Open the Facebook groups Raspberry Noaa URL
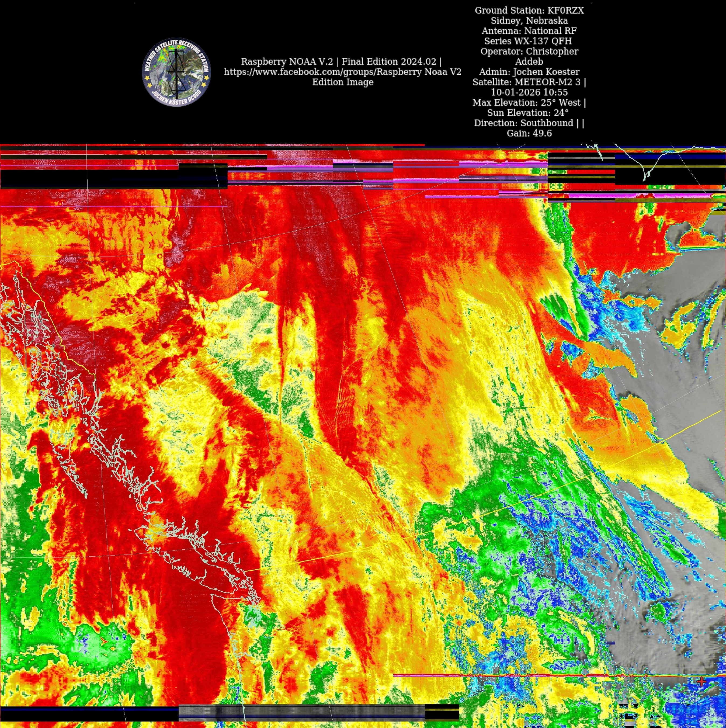This screenshot has height=728, width=726. (x=342, y=72)
